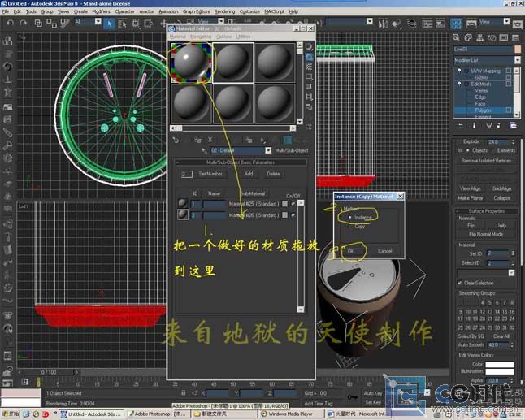Click OK in Instance (Copy) Material dialog
Screen dimensions: 525x420
coord(350,251)
